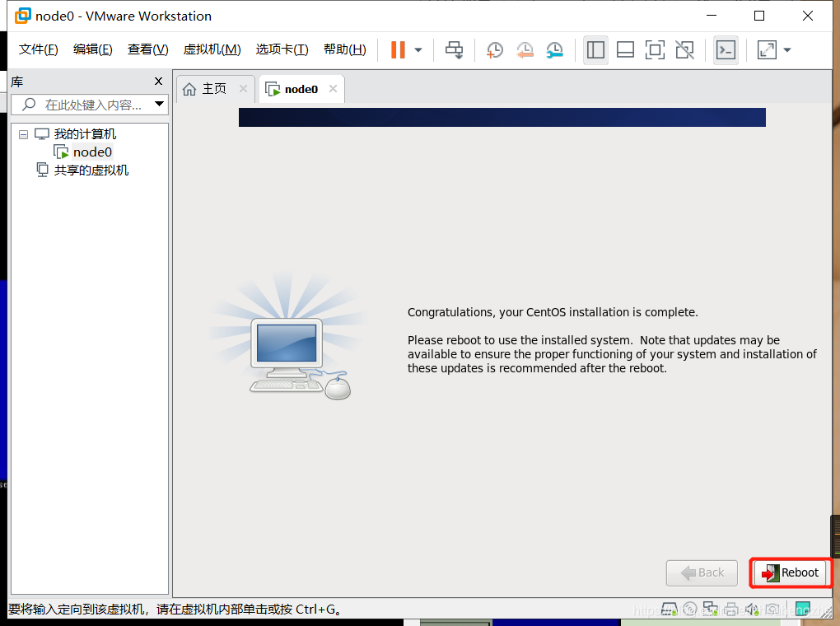Maximize the VMware Workstation window
The image size is (840, 626).
759,16
